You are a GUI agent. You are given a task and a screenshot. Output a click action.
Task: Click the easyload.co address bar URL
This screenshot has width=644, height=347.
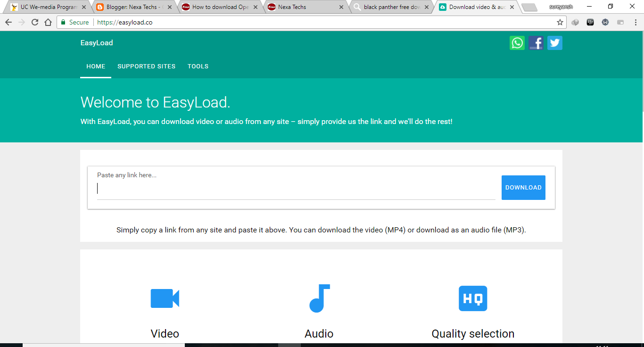(x=124, y=22)
